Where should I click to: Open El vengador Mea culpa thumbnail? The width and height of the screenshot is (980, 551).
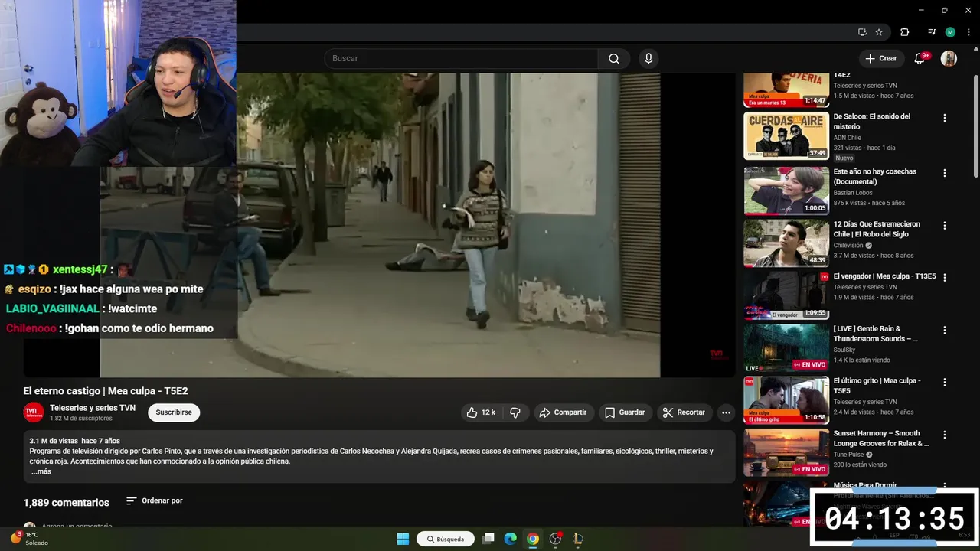tap(786, 295)
